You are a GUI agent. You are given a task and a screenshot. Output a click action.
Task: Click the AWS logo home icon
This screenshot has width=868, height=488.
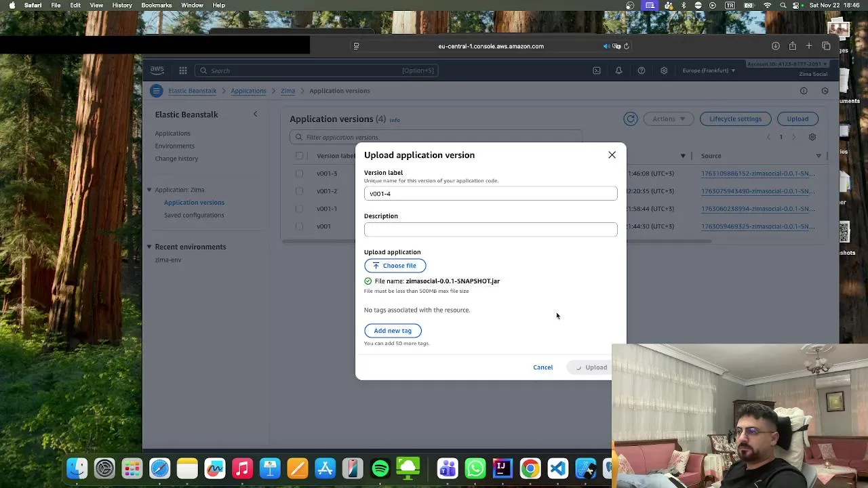[x=157, y=70]
